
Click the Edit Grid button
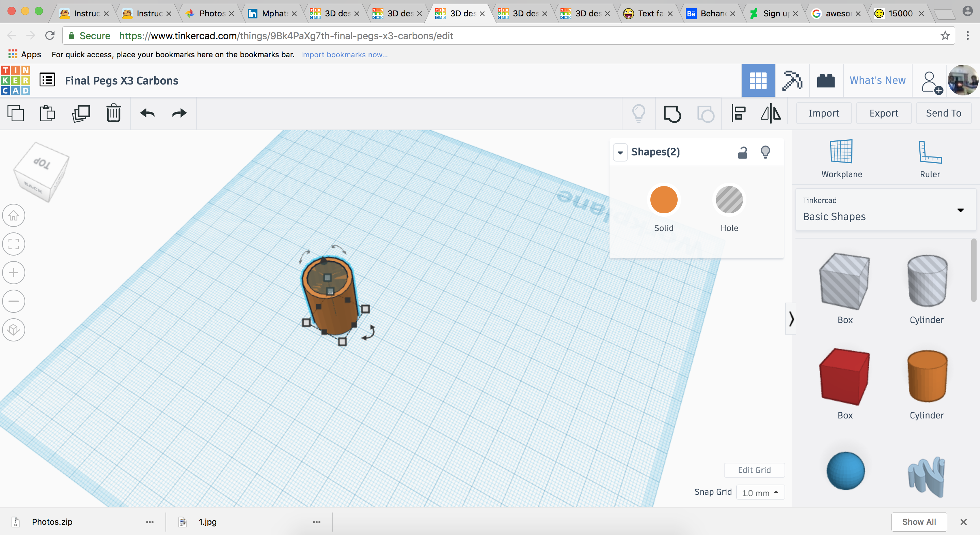tap(754, 470)
